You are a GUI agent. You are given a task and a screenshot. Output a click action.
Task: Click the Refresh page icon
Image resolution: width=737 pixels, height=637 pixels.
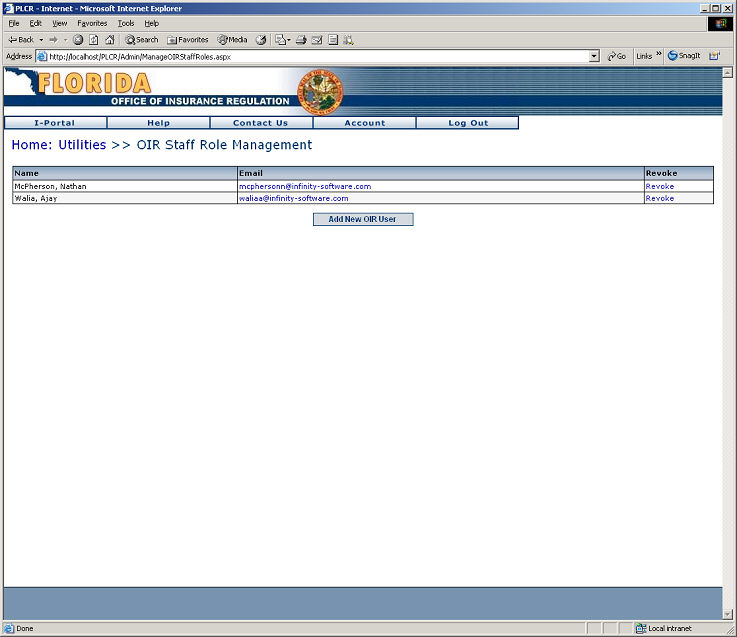tap(93, 40)
